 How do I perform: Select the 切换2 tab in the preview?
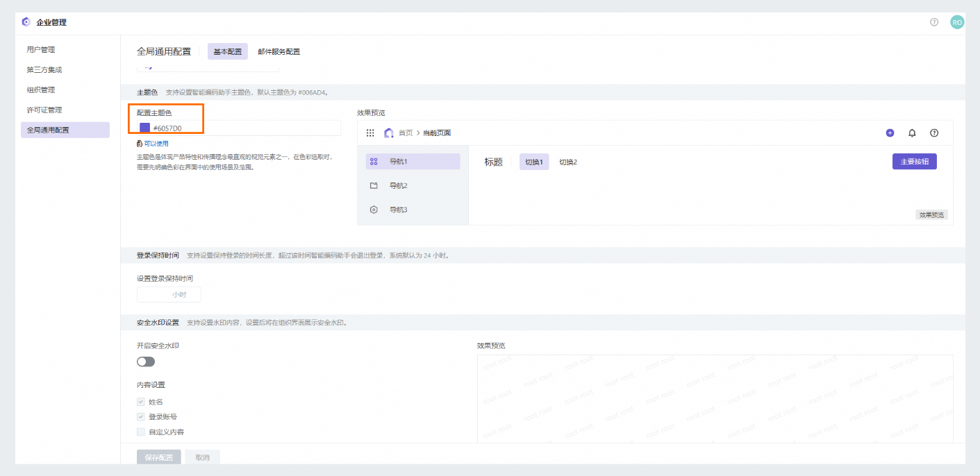568,162
